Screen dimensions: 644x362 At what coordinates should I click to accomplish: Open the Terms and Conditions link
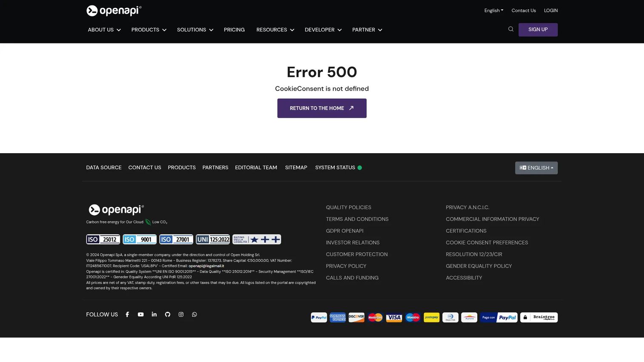pos(357,219)
